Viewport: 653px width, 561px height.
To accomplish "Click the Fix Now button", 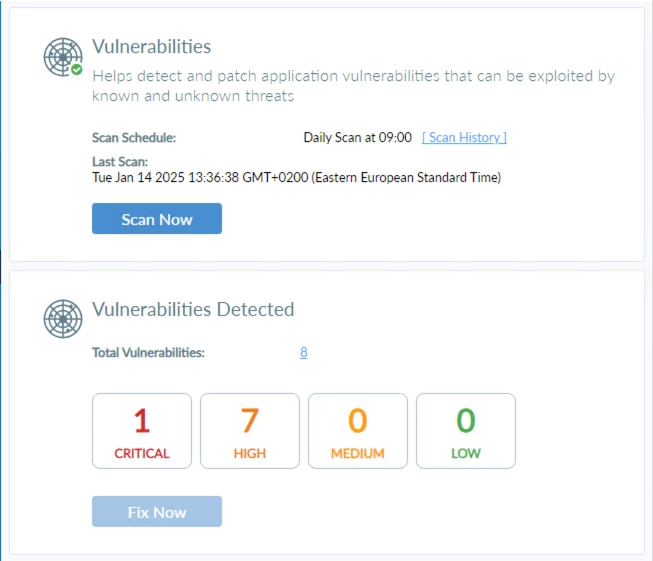I will (157, 511).
